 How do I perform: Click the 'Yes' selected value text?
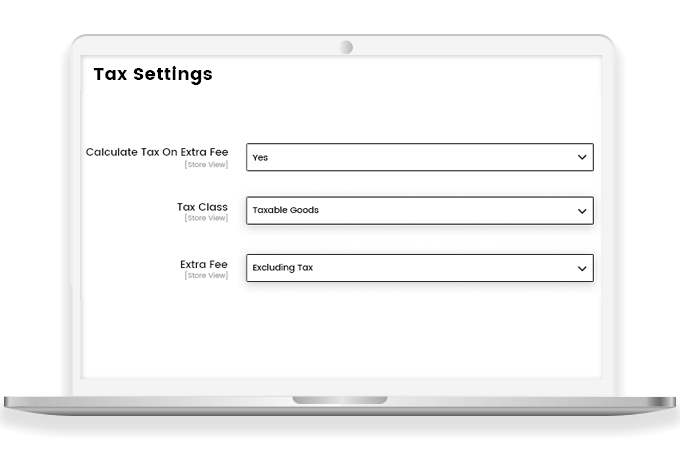(260, 158)
